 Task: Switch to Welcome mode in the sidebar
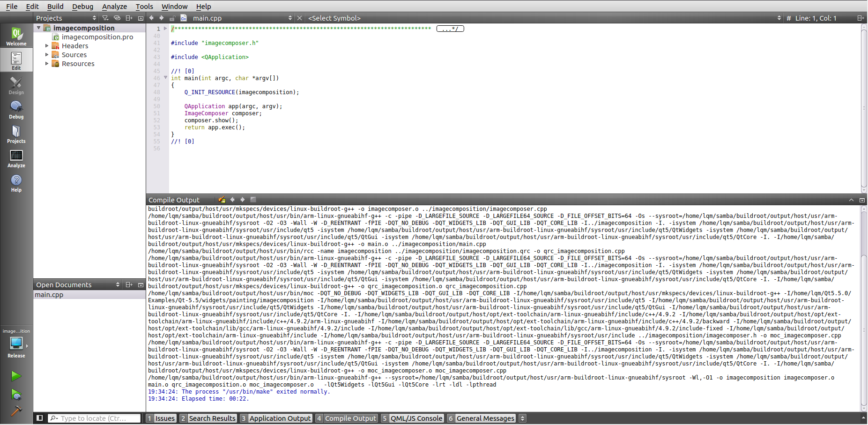[x=16, y=37]
